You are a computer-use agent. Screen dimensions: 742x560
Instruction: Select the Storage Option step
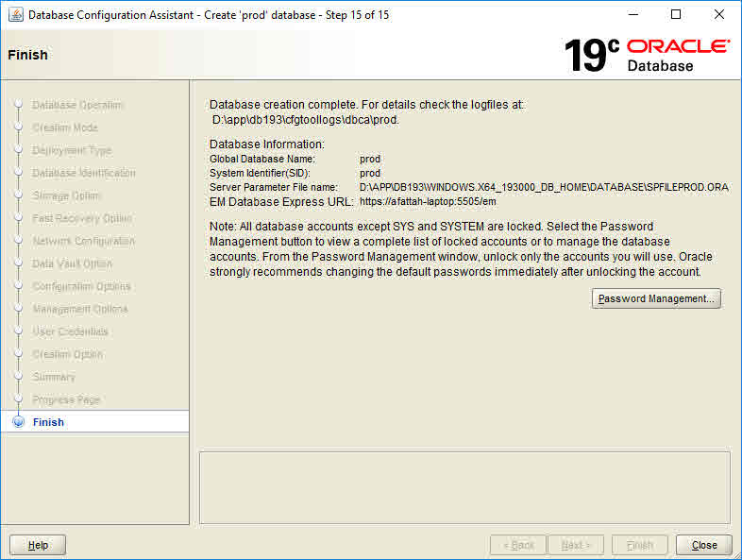click(66, 195)
